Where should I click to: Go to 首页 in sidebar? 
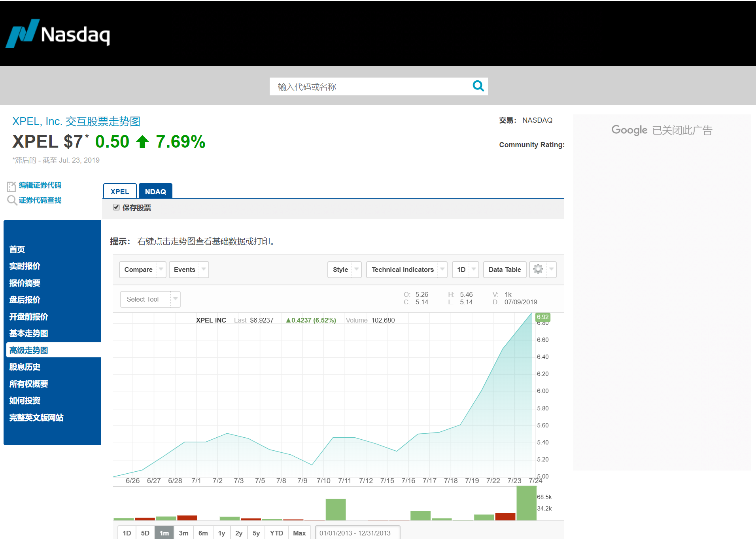click(x=17, y=249)
